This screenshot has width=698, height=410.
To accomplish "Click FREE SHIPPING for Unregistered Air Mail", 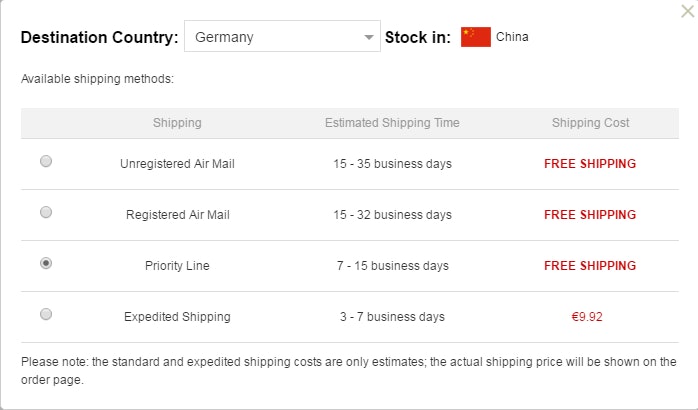I will click(x=590, y=164).
